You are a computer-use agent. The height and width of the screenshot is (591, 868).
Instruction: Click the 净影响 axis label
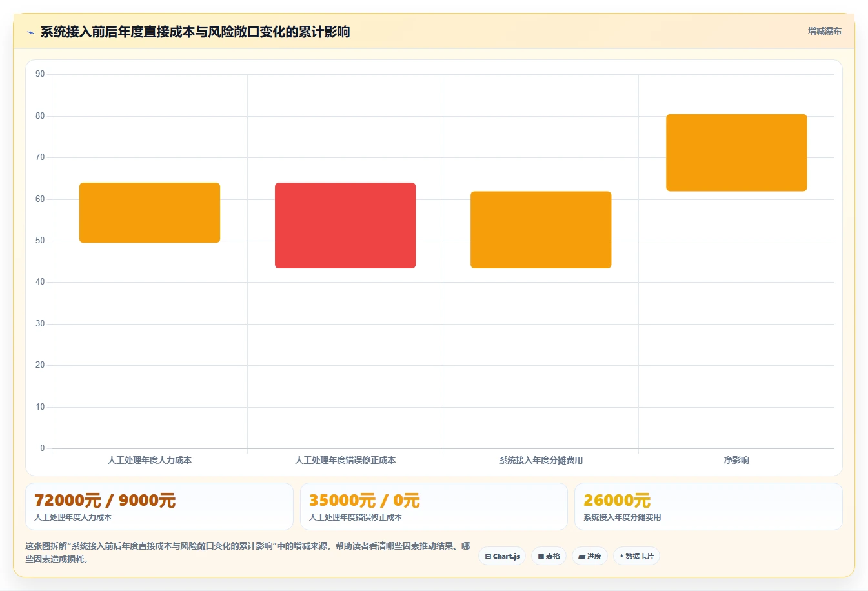(736, 460)
